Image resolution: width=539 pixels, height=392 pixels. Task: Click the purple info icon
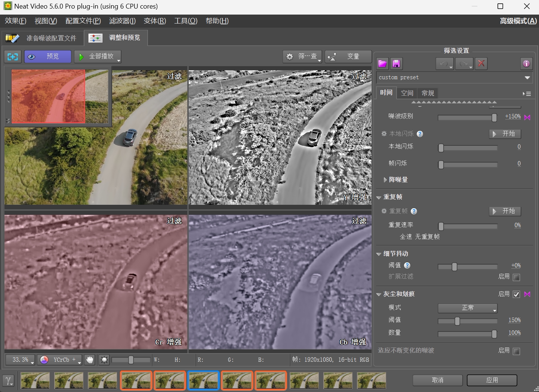pos(526,64)
